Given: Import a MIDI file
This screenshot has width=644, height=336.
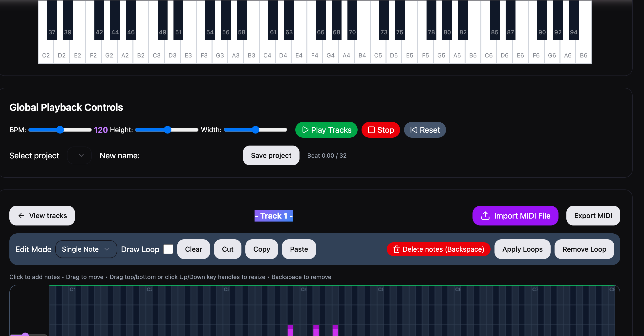Looking at the screenshot, I should point(515,216).
